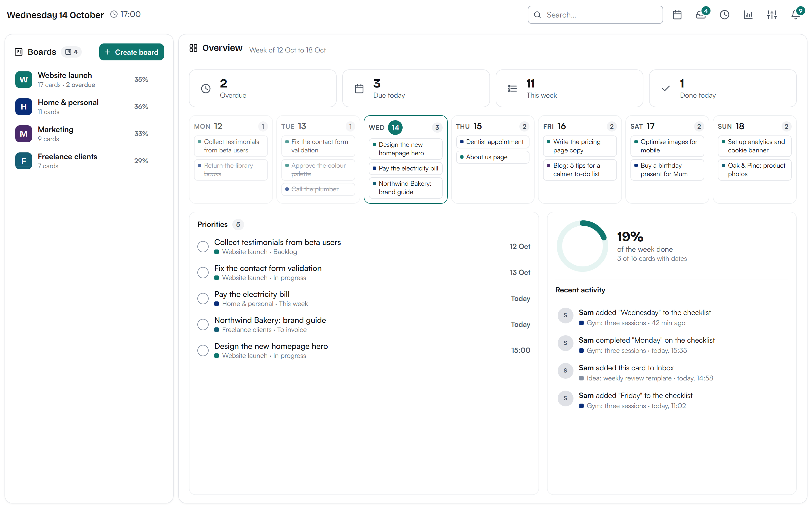
Task: Open the calendar icon in top bar
Action: click(x=677, y=15)
